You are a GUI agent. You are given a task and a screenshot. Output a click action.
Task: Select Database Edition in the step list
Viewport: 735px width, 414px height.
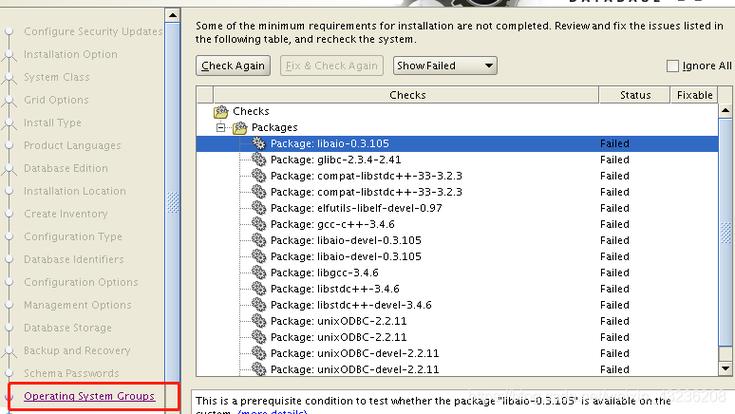[x=66, y=168]
